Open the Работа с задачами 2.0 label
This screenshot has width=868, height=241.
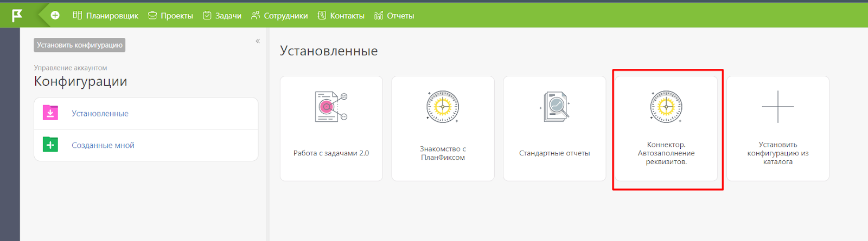(x=331, y=153)
